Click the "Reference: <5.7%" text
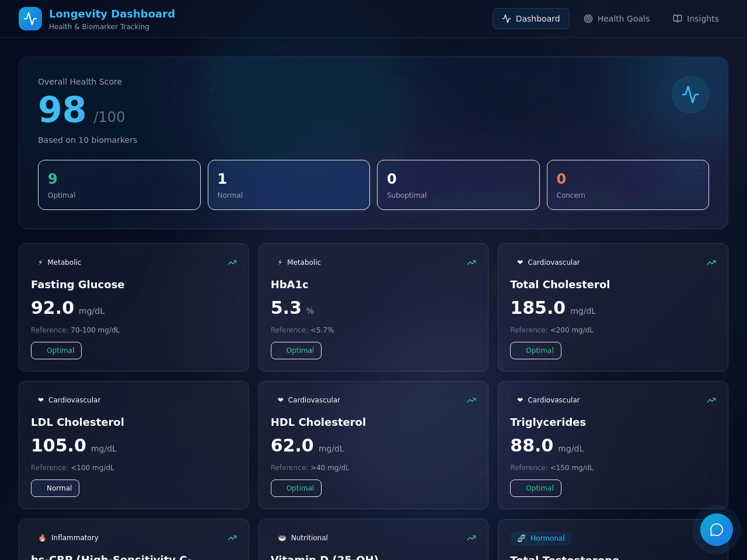This screenshot has width=747, height=560. [302, 330]
